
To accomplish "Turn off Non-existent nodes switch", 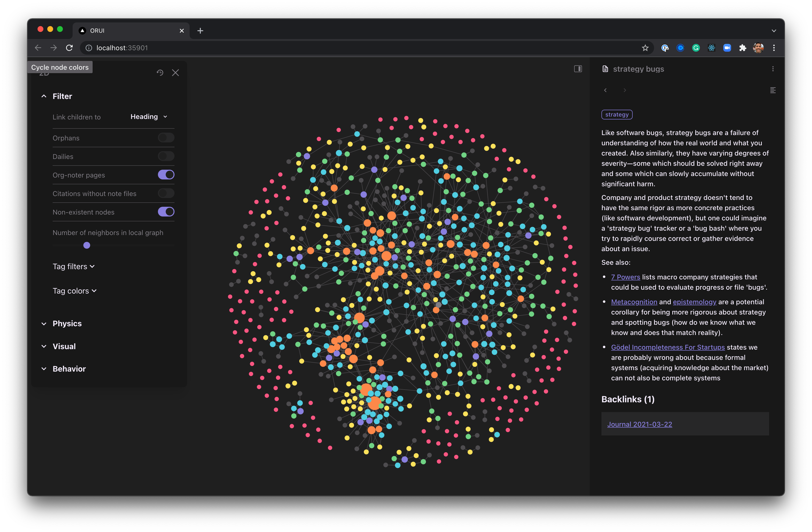I will 166,212.
